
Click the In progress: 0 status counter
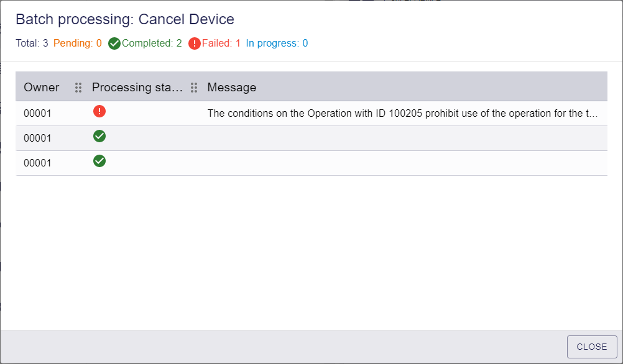click(x=277, y=43)
